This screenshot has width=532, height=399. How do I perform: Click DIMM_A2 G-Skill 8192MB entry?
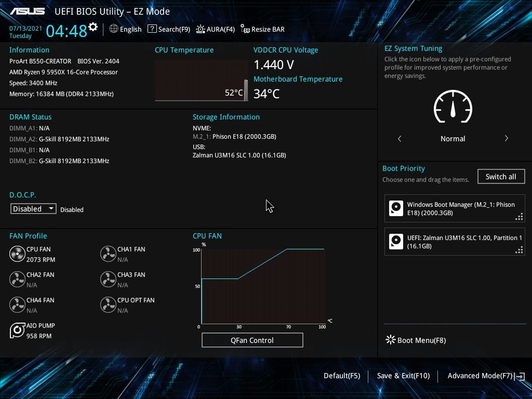[59, 139]
